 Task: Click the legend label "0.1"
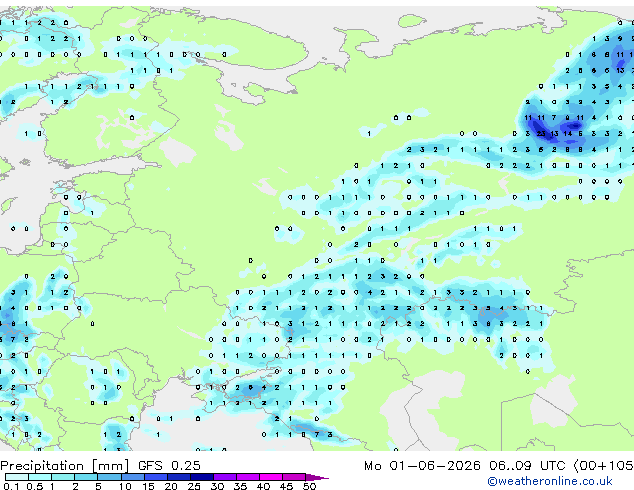[11, 486]
